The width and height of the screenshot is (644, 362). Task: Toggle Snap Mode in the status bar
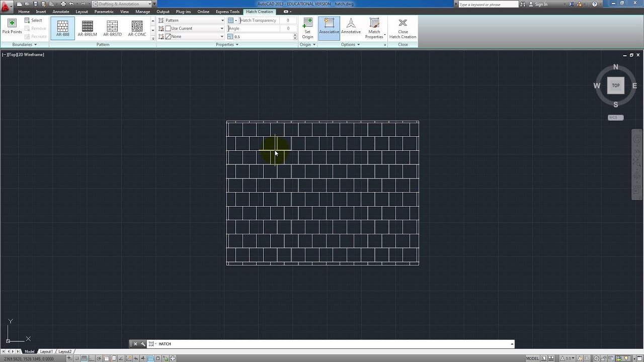click(x=77, y=358)
